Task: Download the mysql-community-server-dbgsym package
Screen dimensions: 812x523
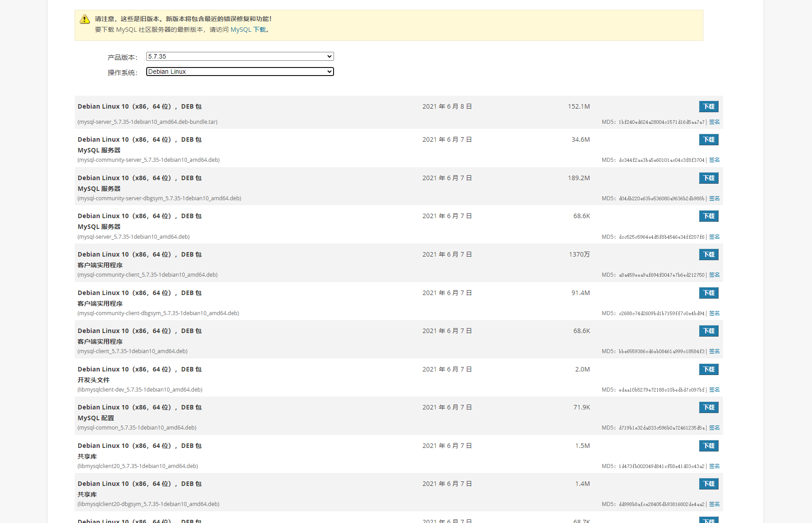Action: tap(709, 178)
